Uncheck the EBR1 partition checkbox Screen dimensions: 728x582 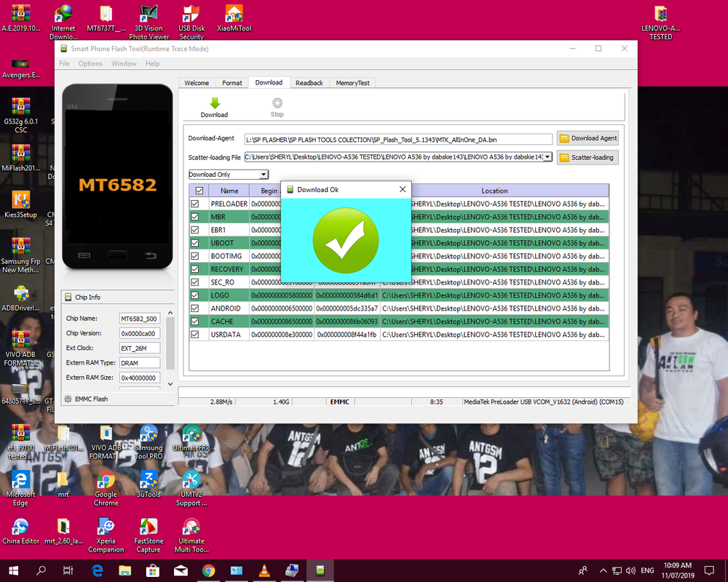click(195, 230)
